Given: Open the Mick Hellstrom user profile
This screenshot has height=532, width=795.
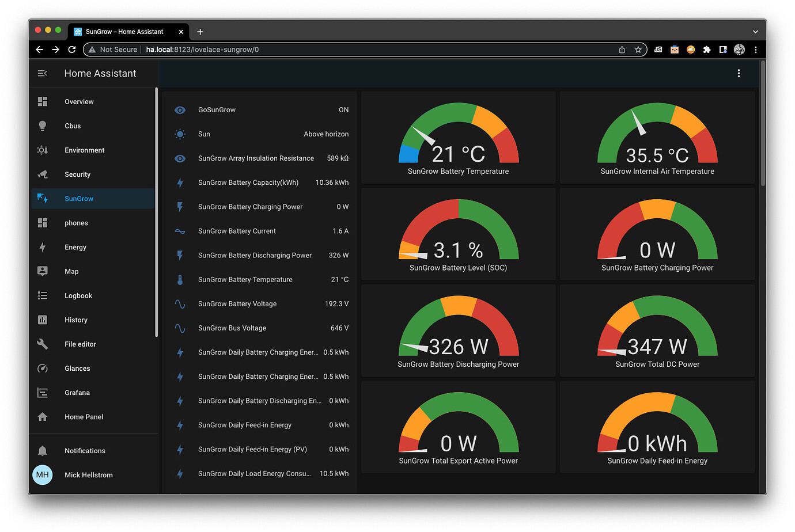Looking at the screenshot, I should pyautogui.click(x=92, y=475).
